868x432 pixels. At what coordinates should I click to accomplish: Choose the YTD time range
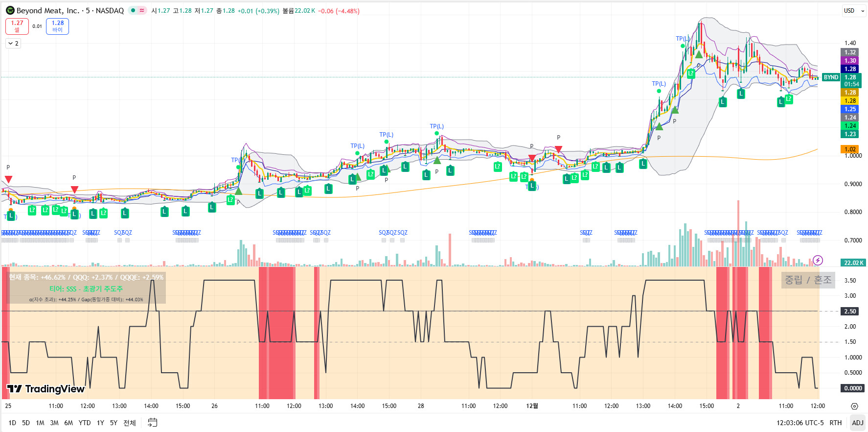pos(85,423)
